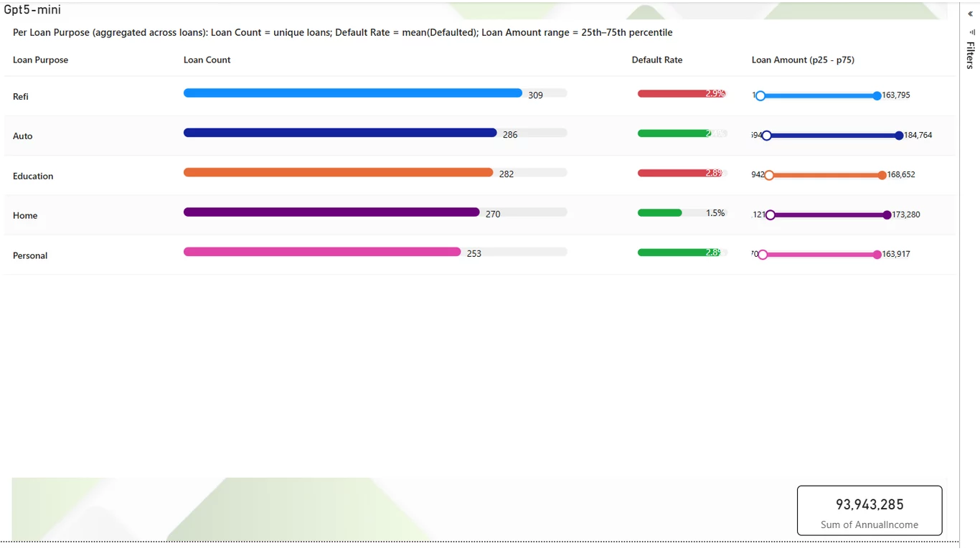Sort by the Loan Count column header
The height and width of the screenshot is (551, 980).
pos(207,60)
